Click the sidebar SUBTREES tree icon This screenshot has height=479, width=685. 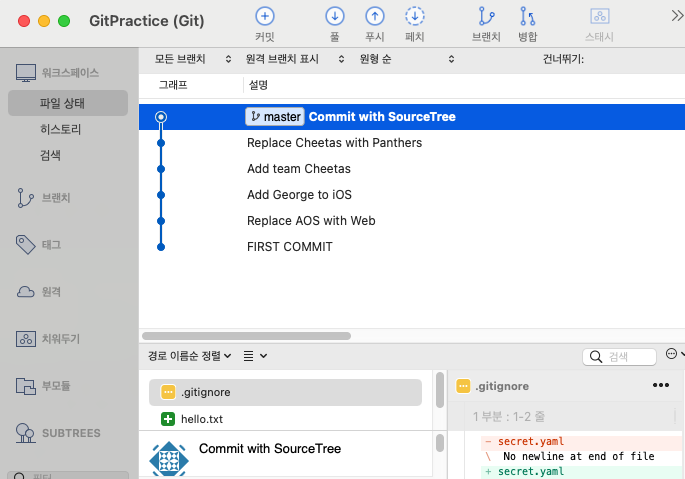coord(25,433)
